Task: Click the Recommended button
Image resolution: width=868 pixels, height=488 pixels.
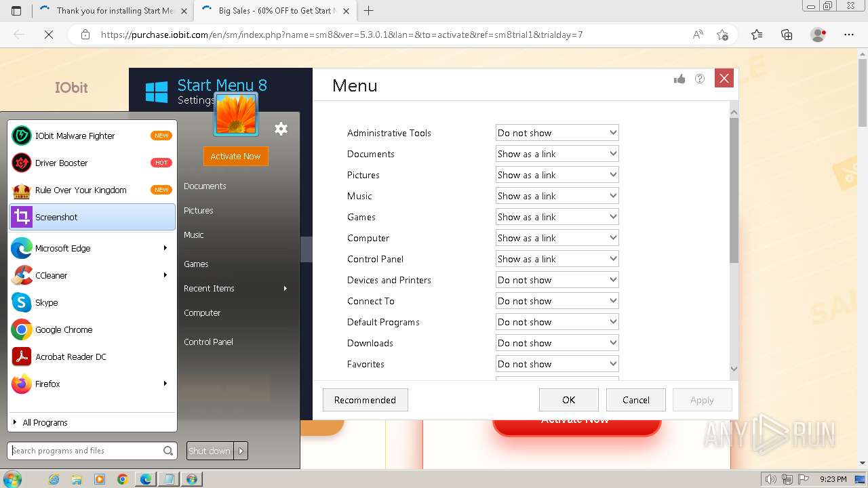Action: [365, 400]
